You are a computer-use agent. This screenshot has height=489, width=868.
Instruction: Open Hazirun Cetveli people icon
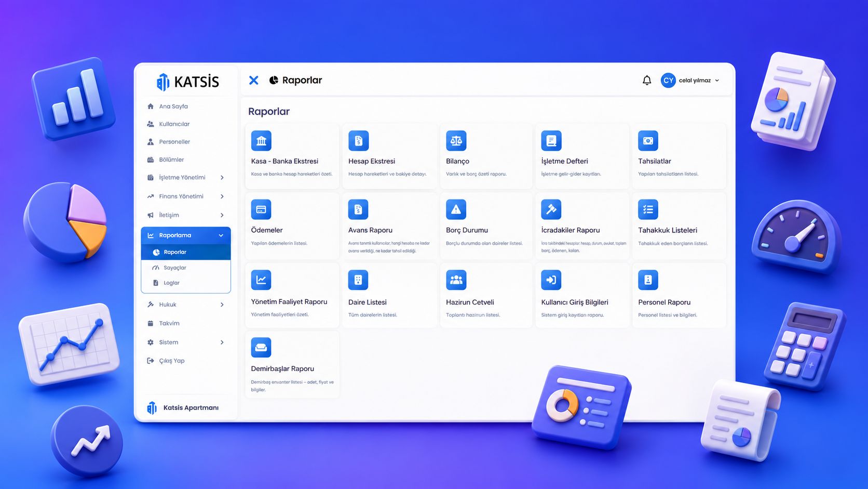[x=456, y=280]
